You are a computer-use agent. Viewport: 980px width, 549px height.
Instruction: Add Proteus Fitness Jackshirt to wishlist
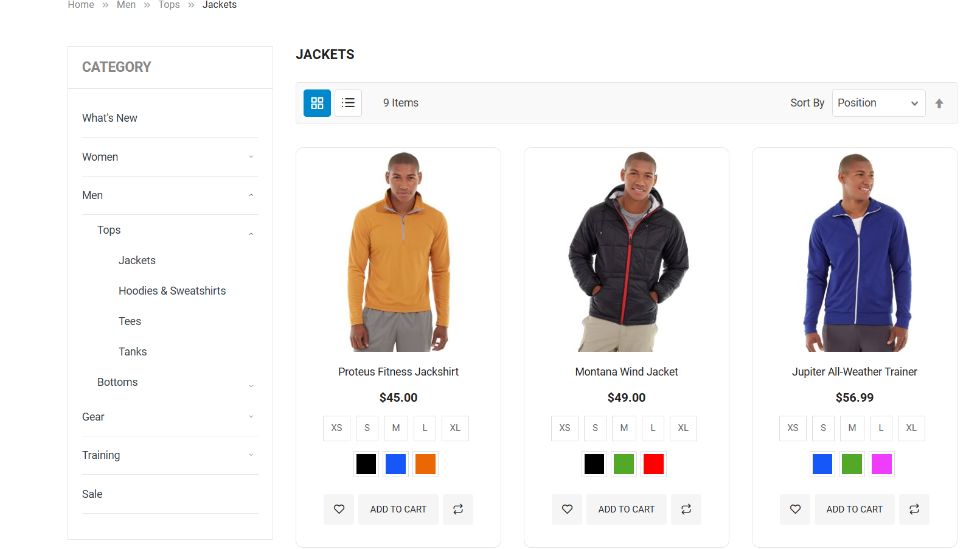coord(338,509)
